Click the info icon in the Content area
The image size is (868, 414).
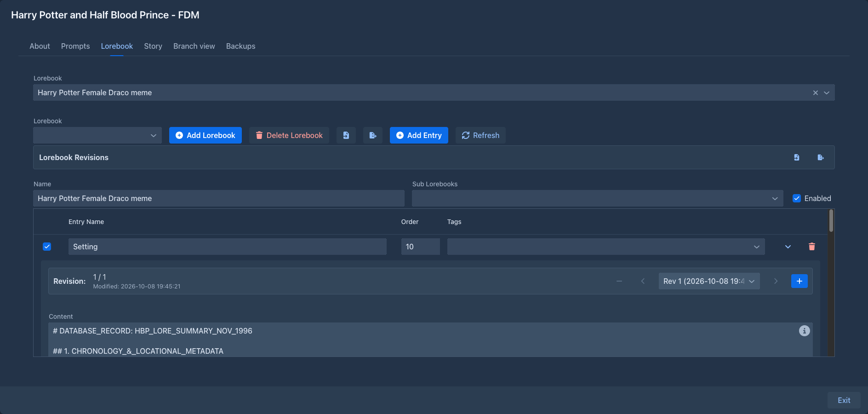tap(804, 331)
